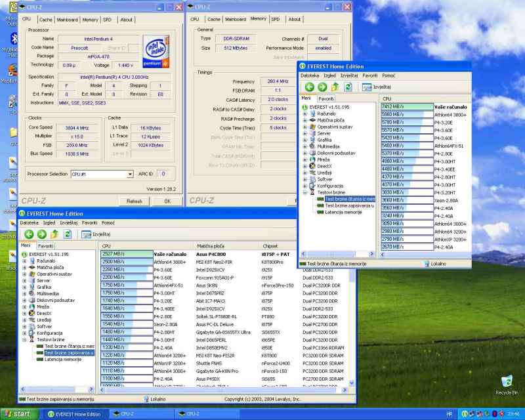Open Izvještaj report in bottom EVEREST toolbar

(x=96, y=234)
